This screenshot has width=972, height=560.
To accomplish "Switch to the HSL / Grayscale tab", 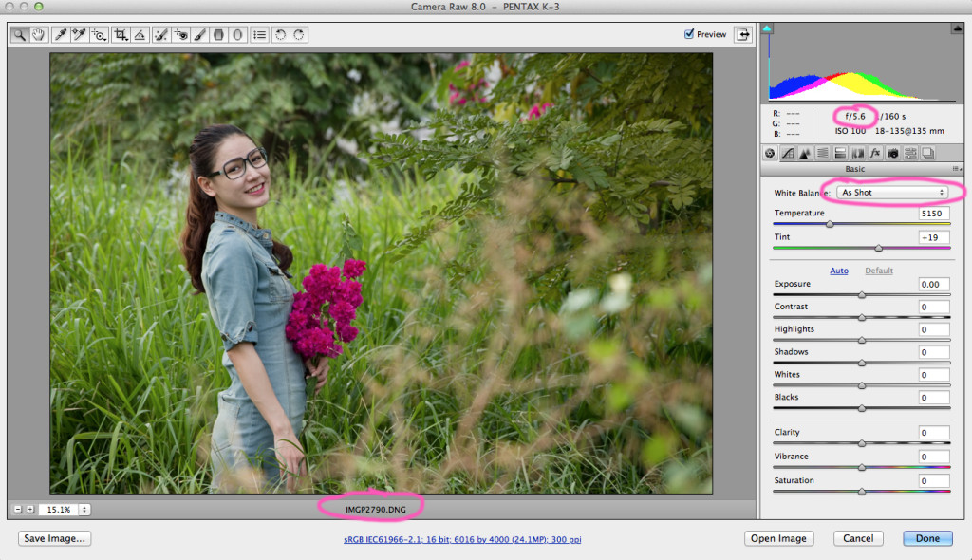I will click(x=823, y=153).
